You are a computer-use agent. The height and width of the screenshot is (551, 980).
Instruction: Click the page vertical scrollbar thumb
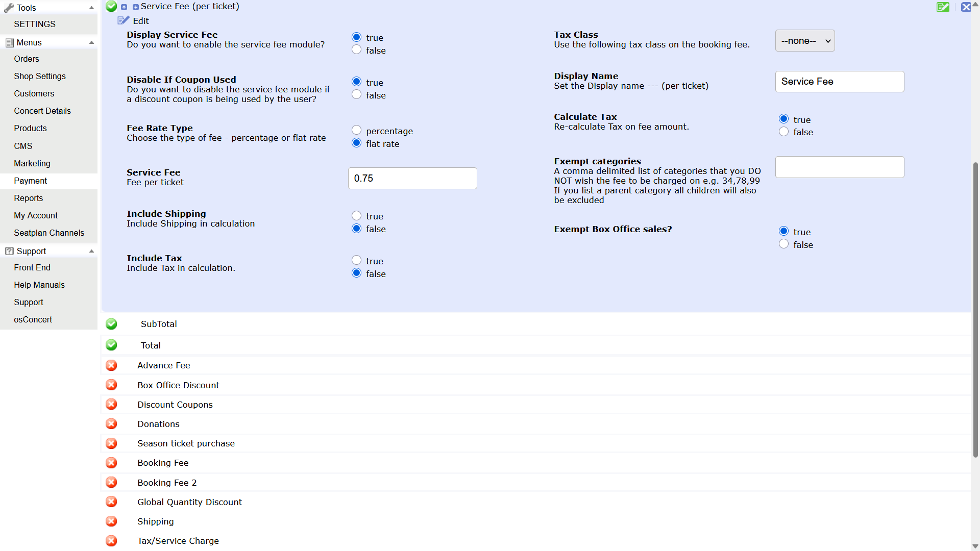(x=975, y=310)
